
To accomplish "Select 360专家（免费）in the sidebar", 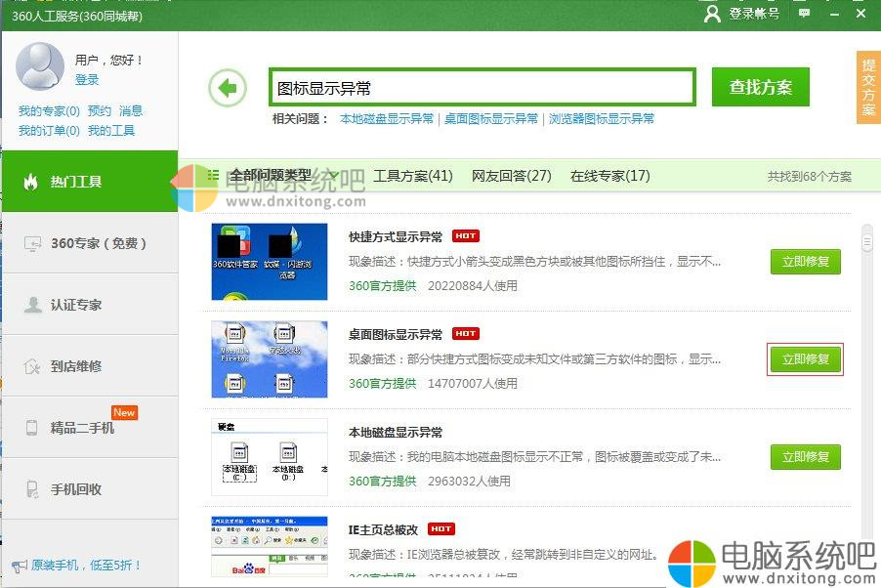I will click(x=90, y=243).
